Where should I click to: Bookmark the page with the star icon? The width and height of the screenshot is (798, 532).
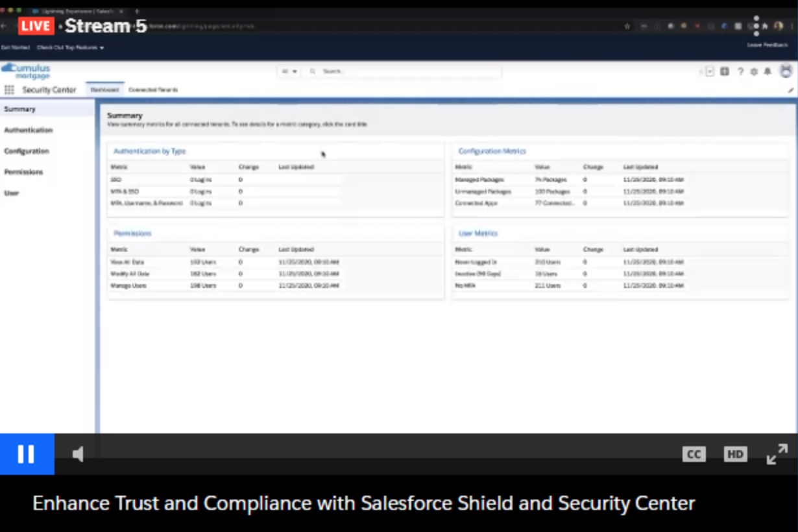(x=627, y=26)
